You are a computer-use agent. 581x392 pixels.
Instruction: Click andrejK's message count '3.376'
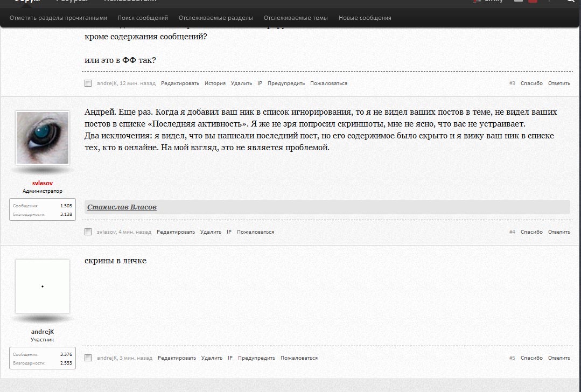point(66,354)
